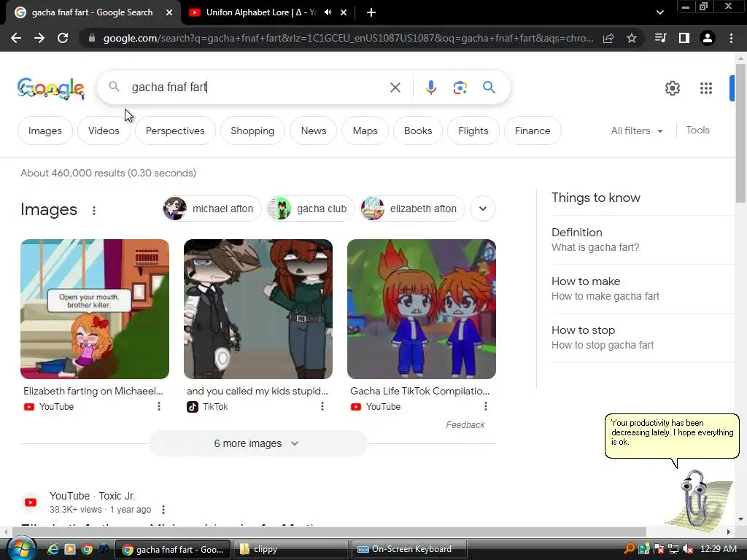Select the gacha club image chip
Image resolution: width=747 pixels, height=560 pixels.
pyautogui.click(x=311, y=209)
